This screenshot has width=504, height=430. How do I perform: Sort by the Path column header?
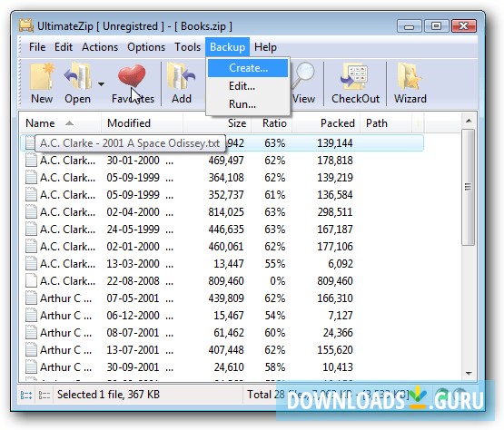(x=386, y=123)
